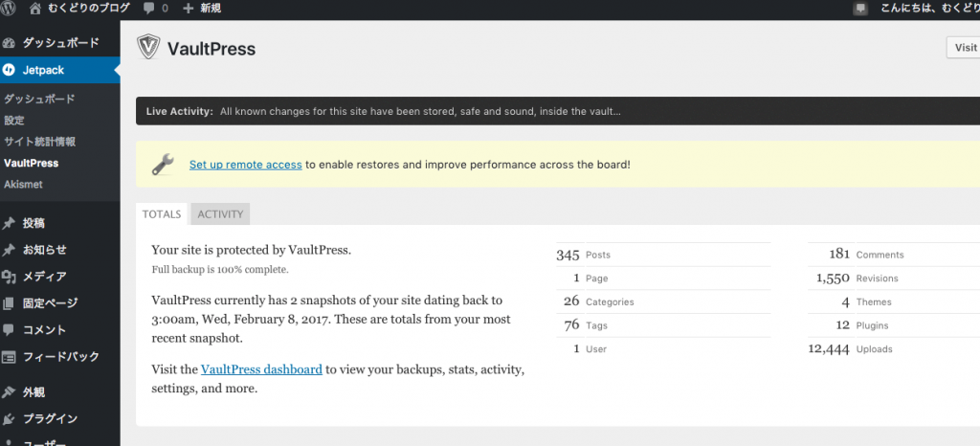Switch to the TOTALS tab
Viewport: 980px width, 446px height.
pos(161,213)
